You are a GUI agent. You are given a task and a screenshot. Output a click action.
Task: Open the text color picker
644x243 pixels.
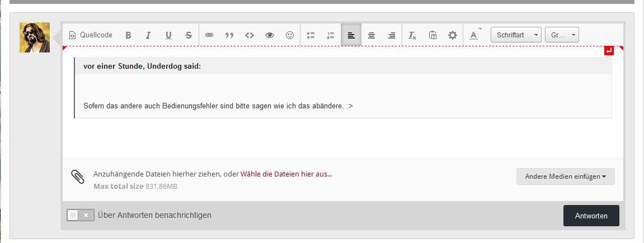[x=474, y=35]
